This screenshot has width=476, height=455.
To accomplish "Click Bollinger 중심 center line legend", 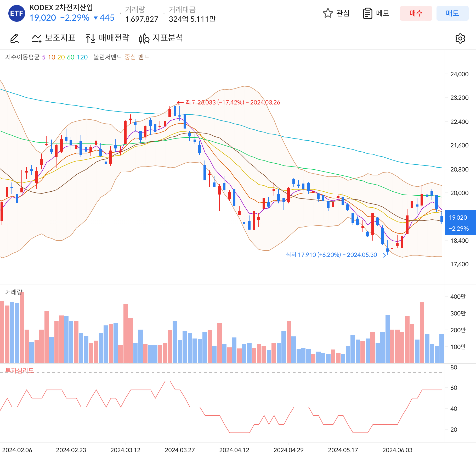I will tap(130, 57).
